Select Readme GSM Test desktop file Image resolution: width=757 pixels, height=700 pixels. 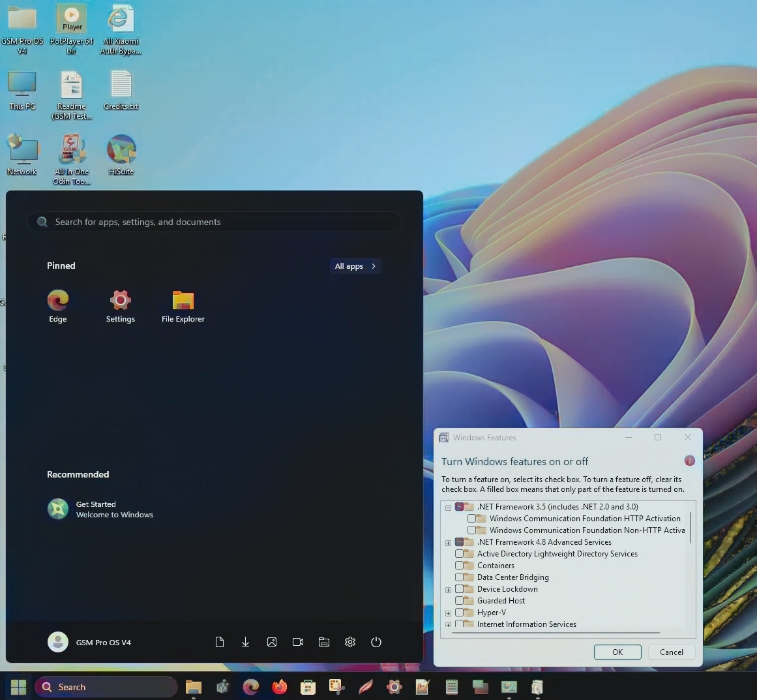pos(72,95)
